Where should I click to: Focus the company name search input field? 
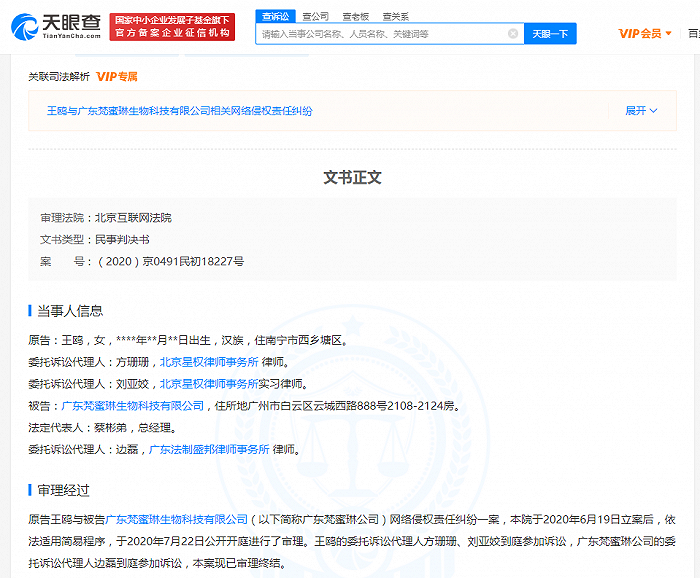[x=380, y=34]
